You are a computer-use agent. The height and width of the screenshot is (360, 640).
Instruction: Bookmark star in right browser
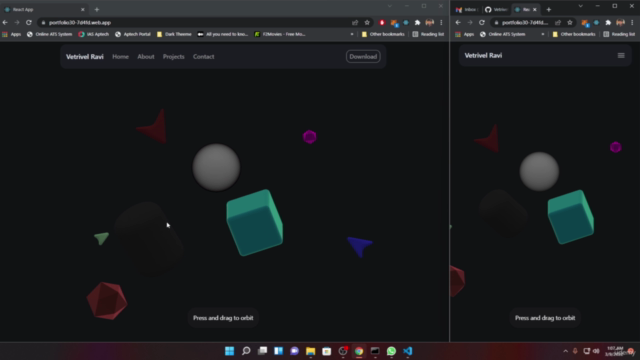click(x=570, y=22)
